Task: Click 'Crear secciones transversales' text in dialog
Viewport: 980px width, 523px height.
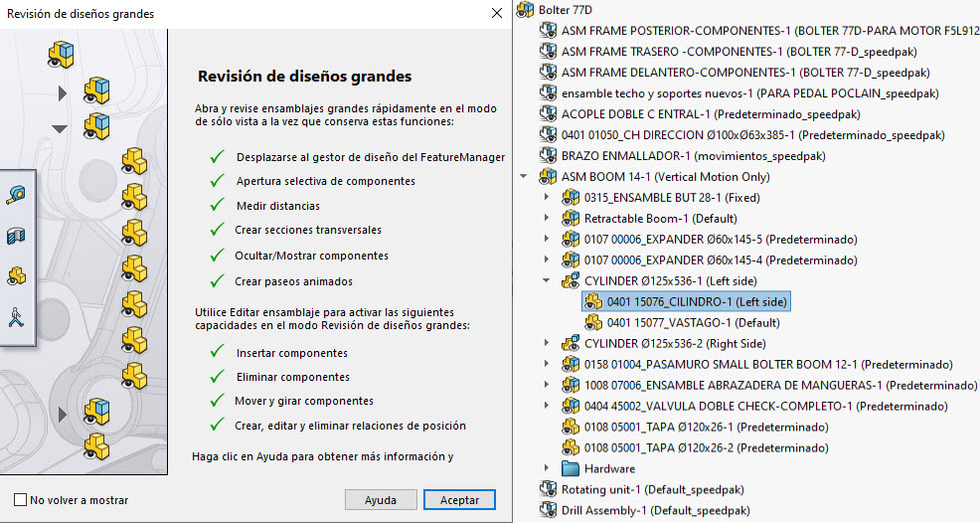Action: 308,231
